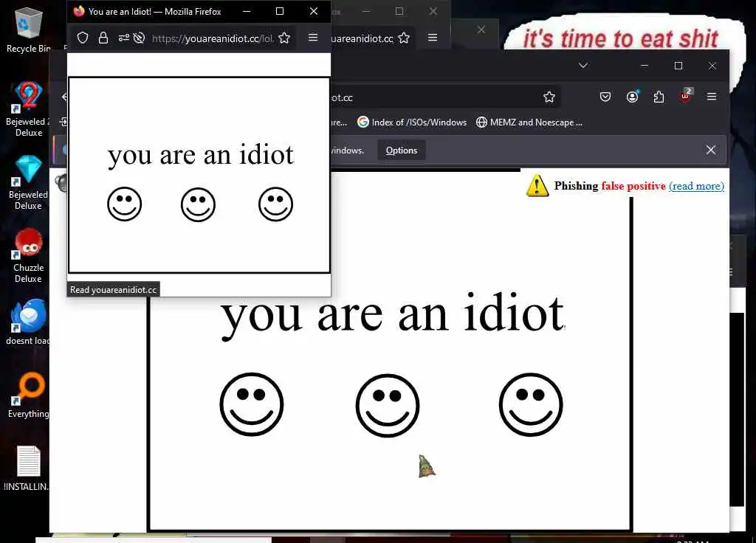The image size is (756, 543).
Task: Click the Options button in notification bar
Action: [401, 151]
